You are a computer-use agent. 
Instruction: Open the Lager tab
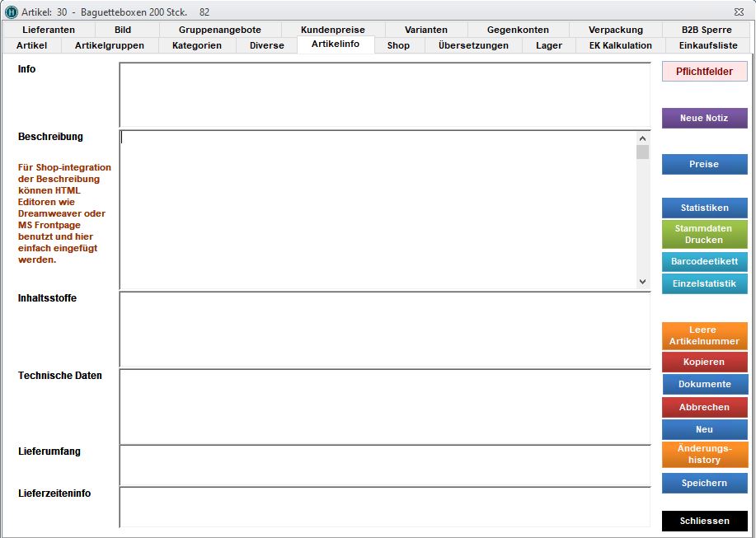tap(548, 45)
